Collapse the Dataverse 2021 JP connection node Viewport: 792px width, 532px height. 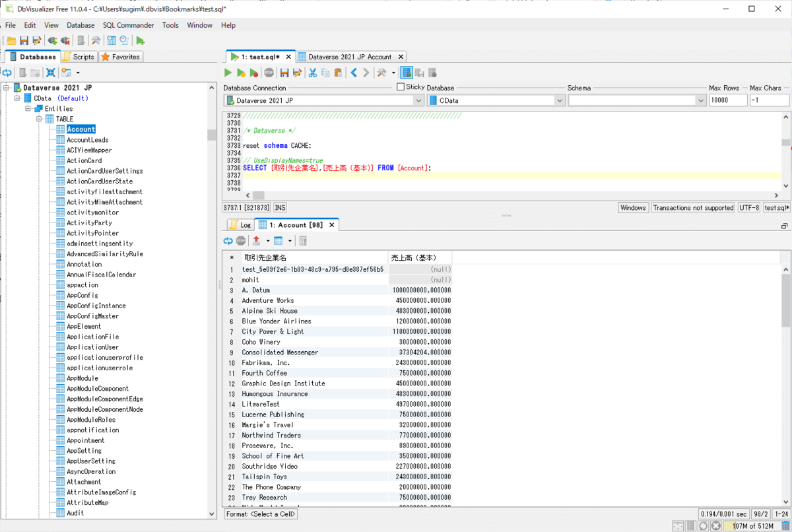click(x=7, y=88)
